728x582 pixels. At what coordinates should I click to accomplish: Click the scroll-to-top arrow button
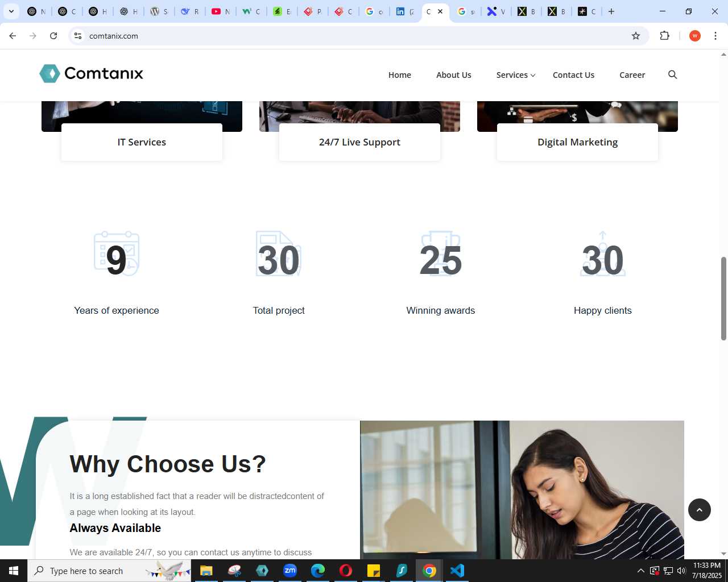700,510
